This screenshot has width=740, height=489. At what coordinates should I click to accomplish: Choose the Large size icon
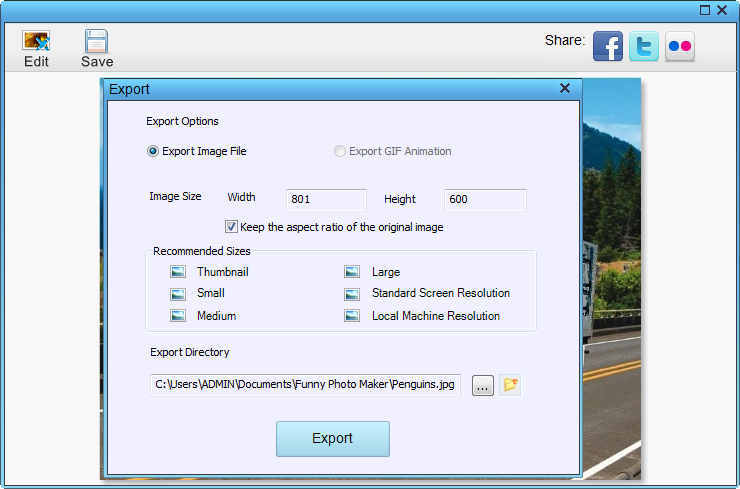click(x=352, y=272)
